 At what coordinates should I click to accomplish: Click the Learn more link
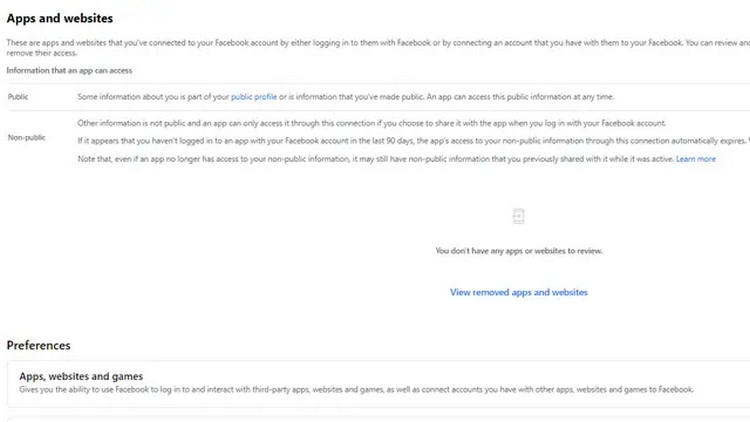[x=696, y=159]
